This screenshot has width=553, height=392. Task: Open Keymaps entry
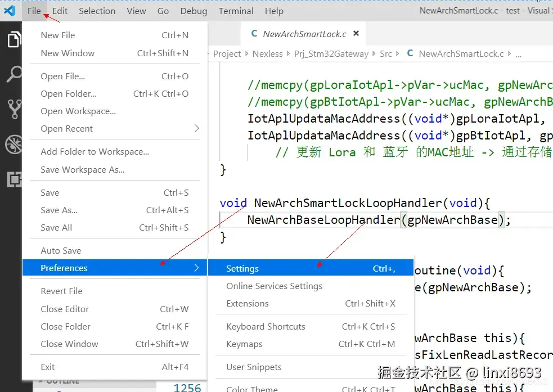[x=311, y=344]
